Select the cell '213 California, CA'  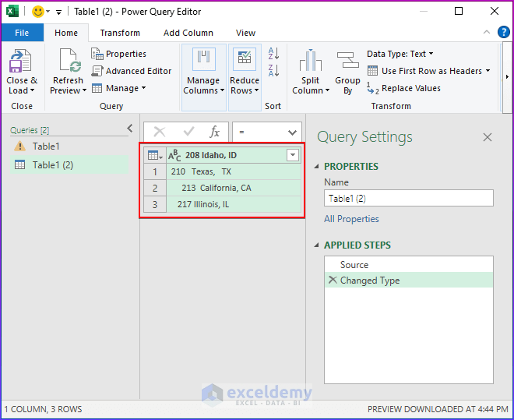234,188
